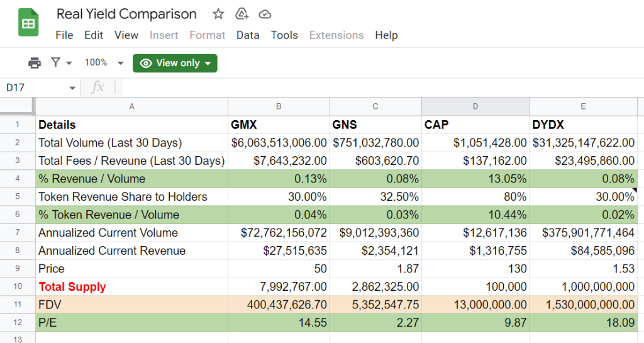644x343 pixels.
Task: Open the Insert menu
Action: tap(164, 35)
